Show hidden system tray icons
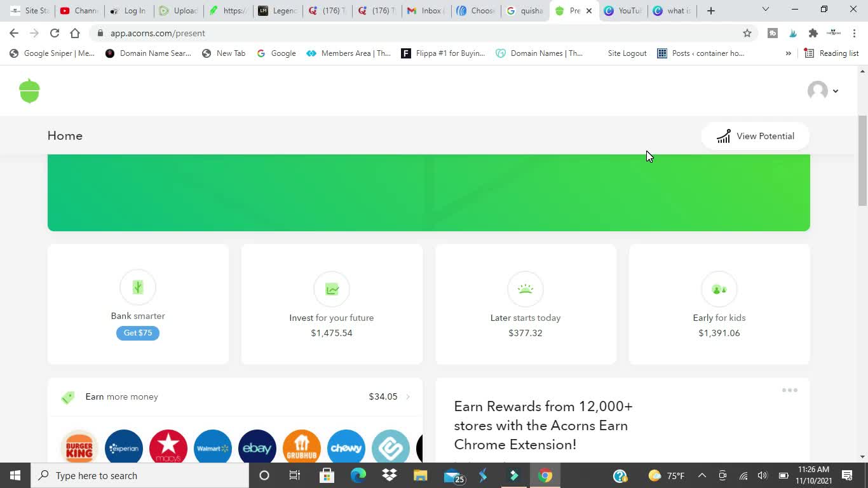 click(702, 475)
